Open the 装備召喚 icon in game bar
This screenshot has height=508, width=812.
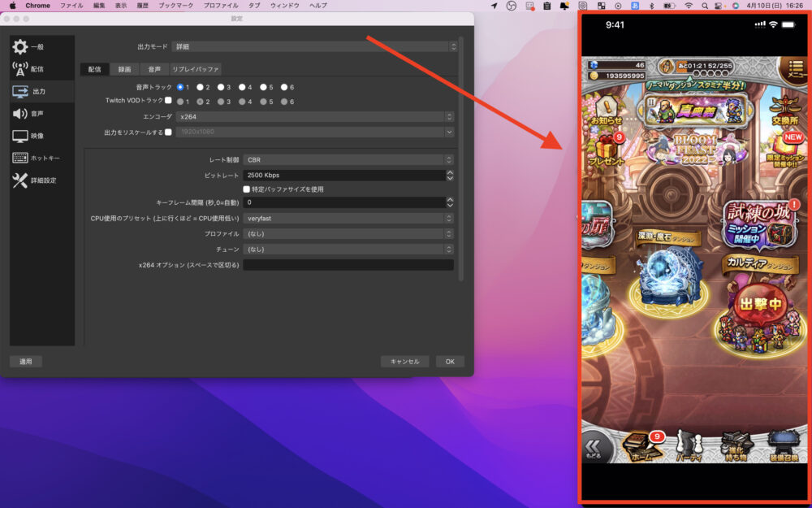click(784, 446)
